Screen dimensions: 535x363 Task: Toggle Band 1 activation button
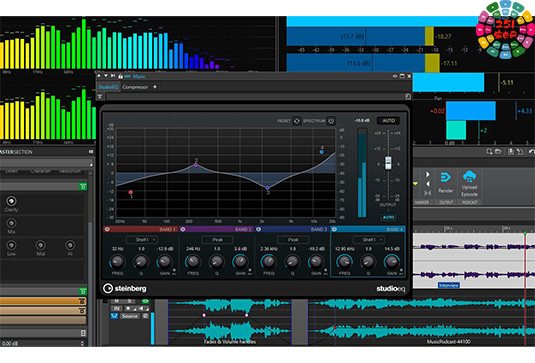click(x=107, y=229)
